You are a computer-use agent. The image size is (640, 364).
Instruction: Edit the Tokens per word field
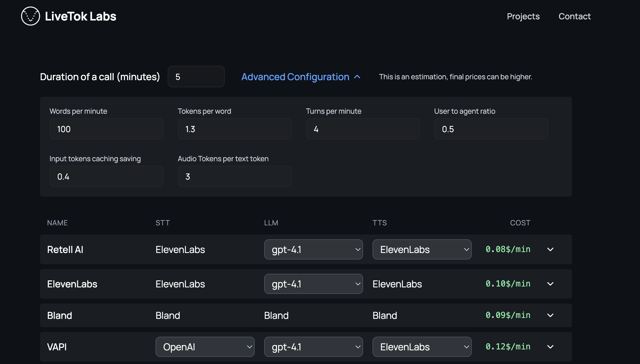tap(235, 129)
